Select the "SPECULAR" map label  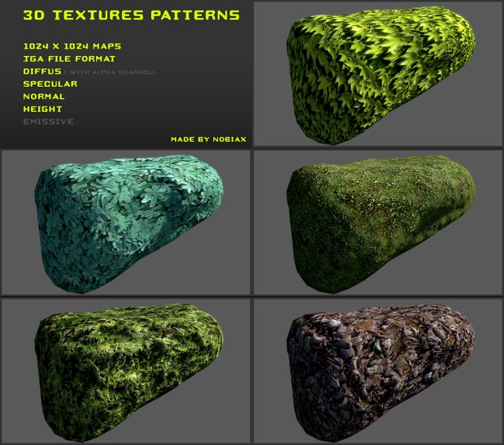[x=50, y=84]
